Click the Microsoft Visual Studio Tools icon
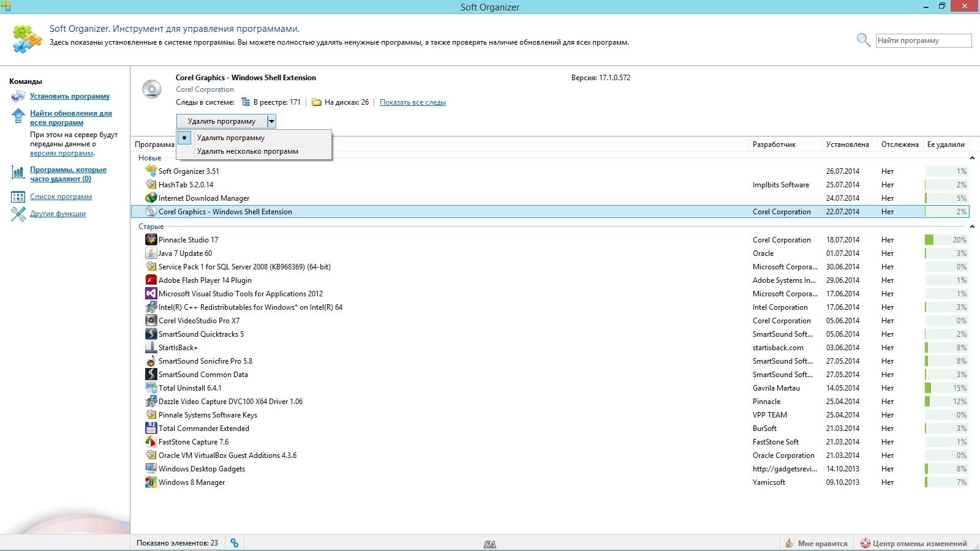Viewport: 980px width, 551px height. tap(151, 293)
